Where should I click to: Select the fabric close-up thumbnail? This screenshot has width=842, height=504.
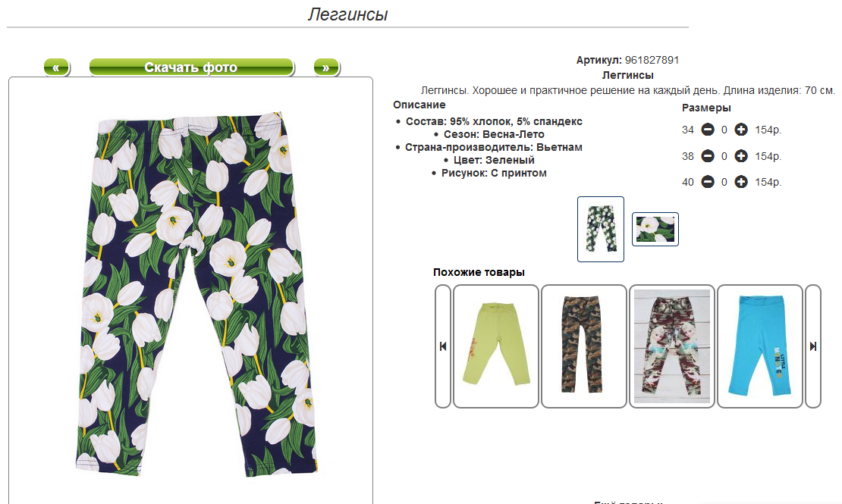click(655, 229)
